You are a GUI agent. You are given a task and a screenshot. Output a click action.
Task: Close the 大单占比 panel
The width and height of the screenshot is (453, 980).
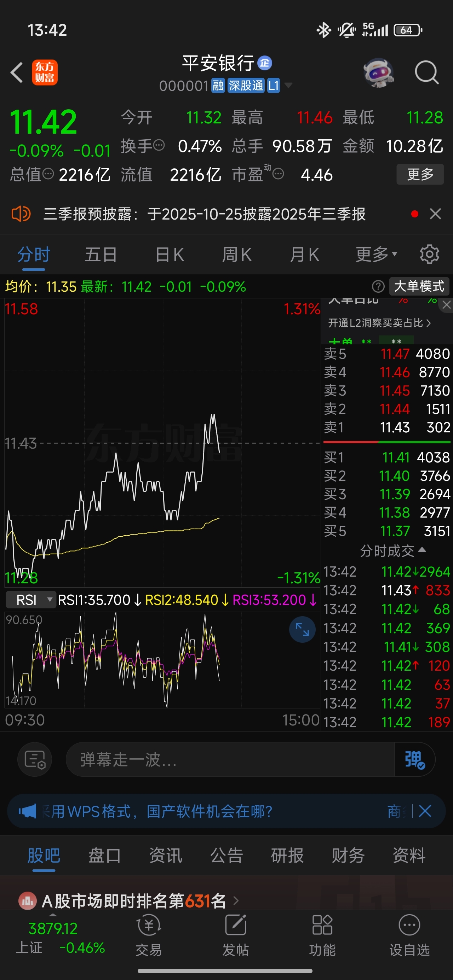click(x=447, y=305)
